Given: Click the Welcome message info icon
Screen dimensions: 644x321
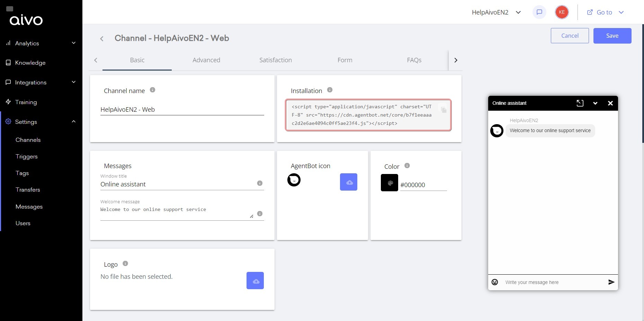Looking at the screenshot, I should tap(259, 213).
